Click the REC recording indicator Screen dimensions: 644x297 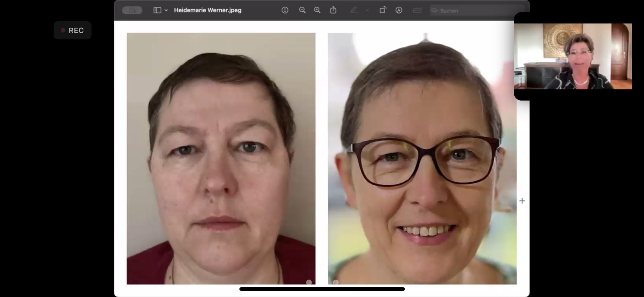73,30
